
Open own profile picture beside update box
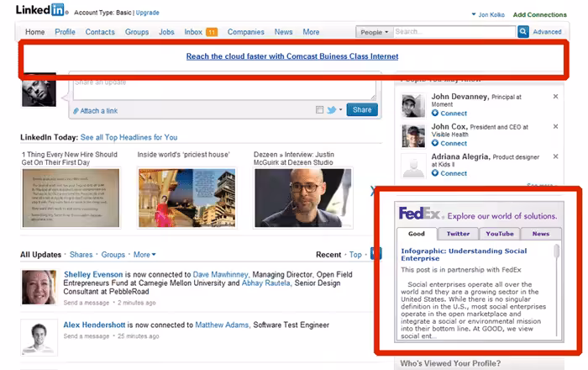pyautogui.click(x=39, y=90)
